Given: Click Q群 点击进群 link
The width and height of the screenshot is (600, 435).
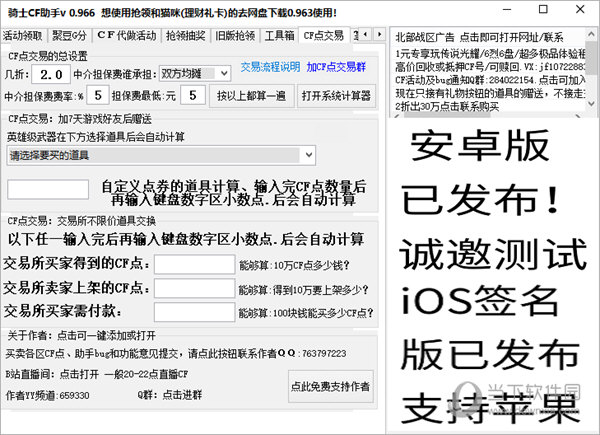Looking at the screenshot, I should (170, 395).
